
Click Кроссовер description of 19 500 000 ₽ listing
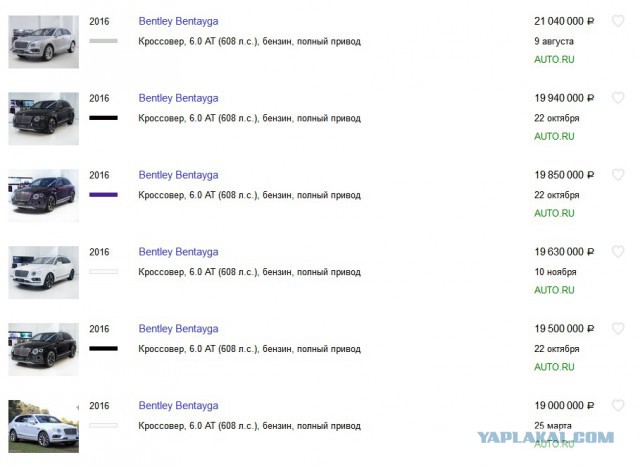pos(249,349)
